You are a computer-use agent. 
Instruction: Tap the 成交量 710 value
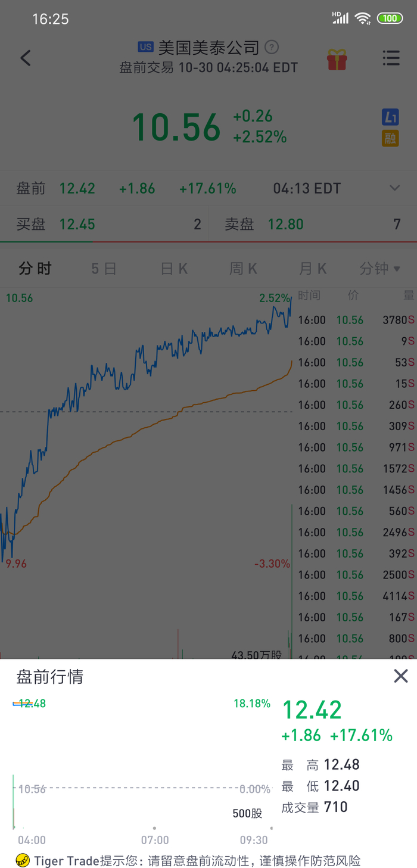click(x=335, y=807)
